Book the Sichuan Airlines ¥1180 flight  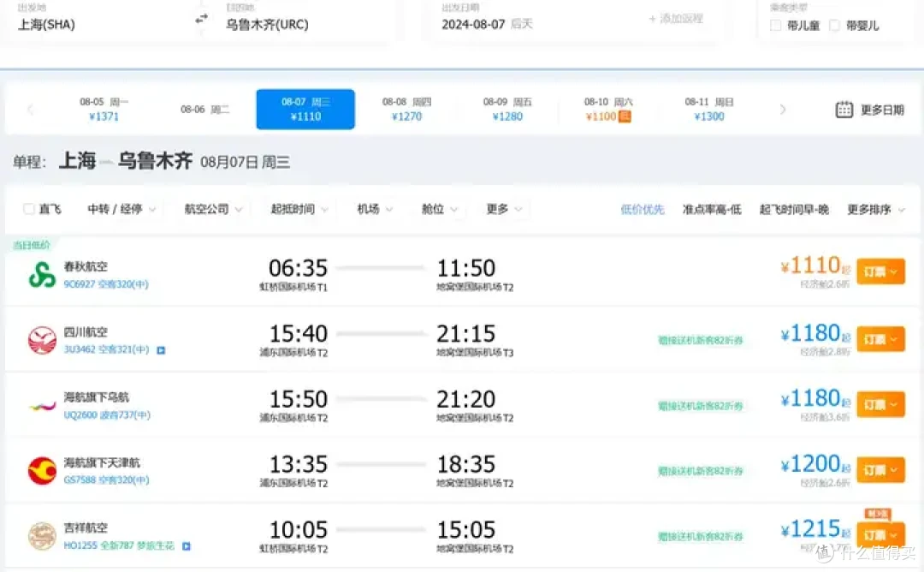pyautogui.click(x=880, y=340)
